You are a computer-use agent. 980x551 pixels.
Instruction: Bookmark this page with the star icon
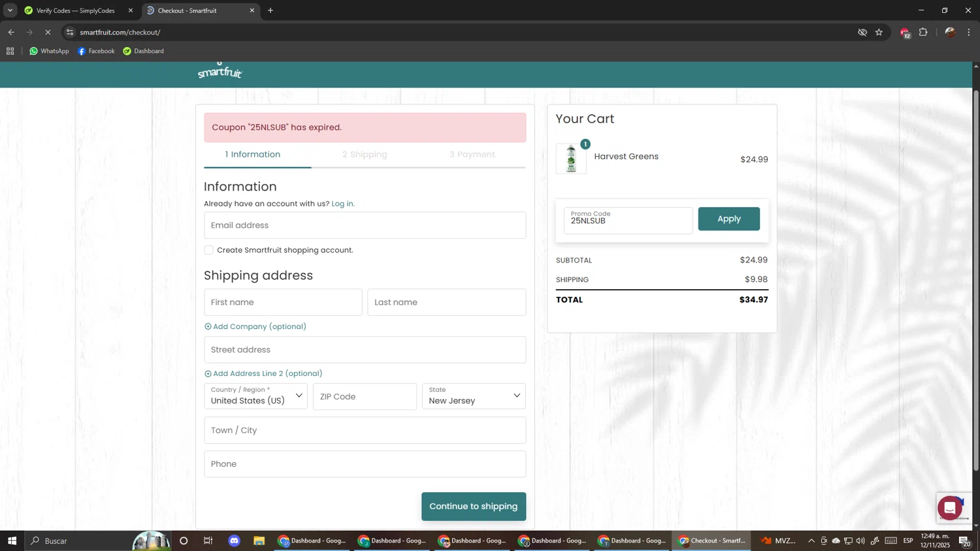pos(879,32)
